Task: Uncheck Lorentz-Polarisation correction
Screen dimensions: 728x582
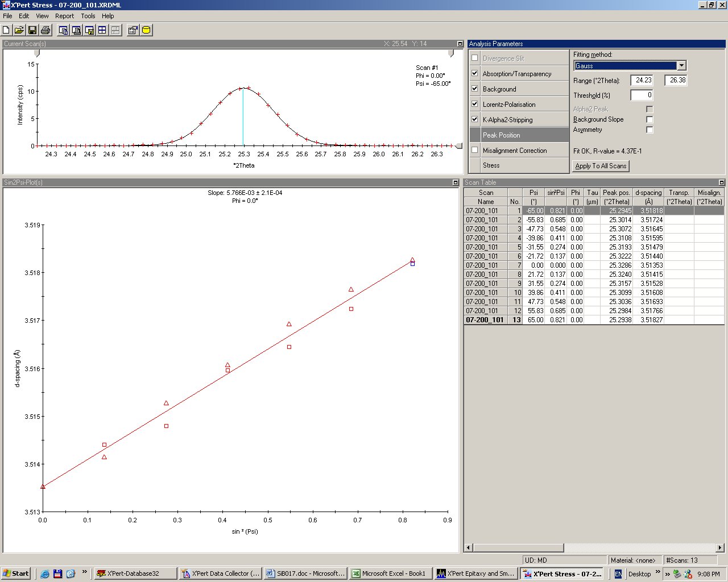Action: point(475,104)
